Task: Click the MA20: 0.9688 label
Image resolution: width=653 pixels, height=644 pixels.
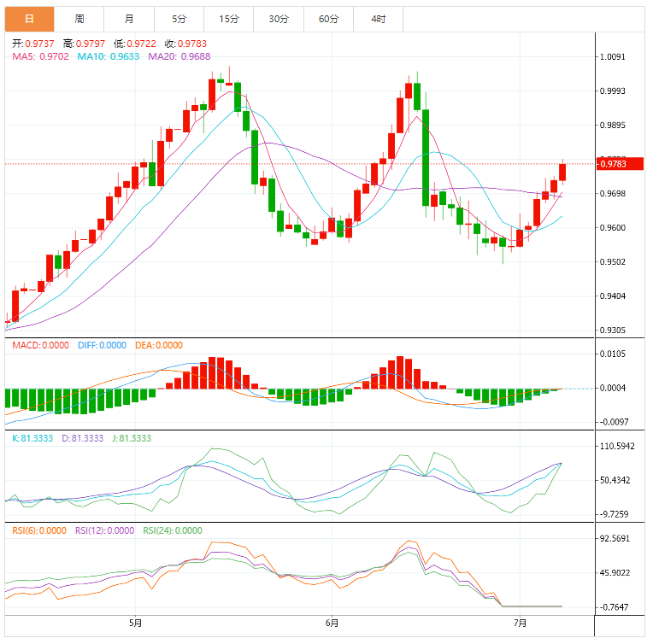Action: pyautogui.click(x=179, y=56)
